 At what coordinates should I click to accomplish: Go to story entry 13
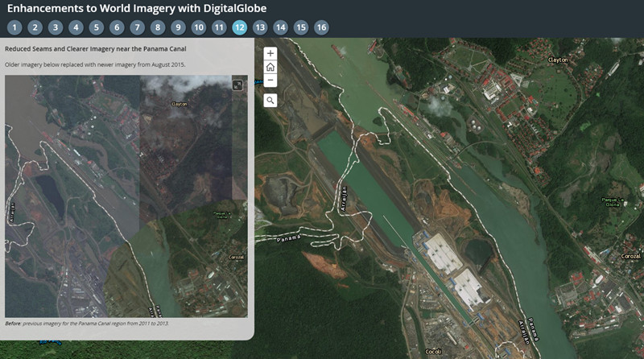coord(260,27)
